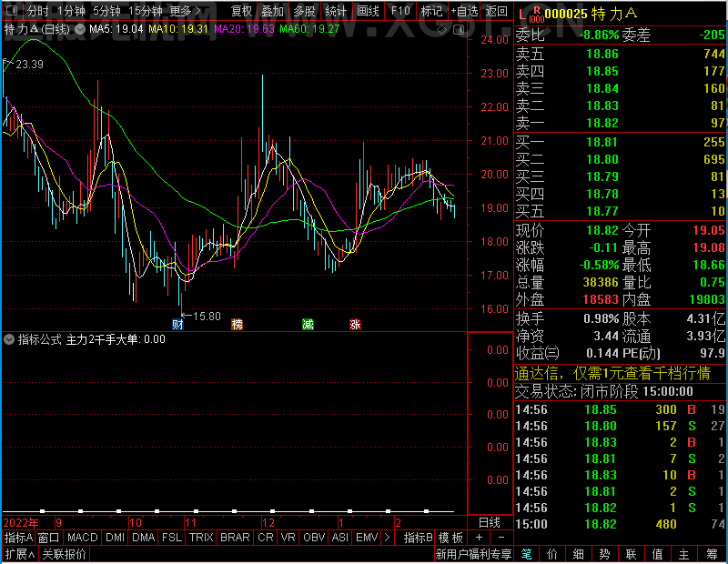Select the VR indicator
The image size is (728, 564).
288,538
